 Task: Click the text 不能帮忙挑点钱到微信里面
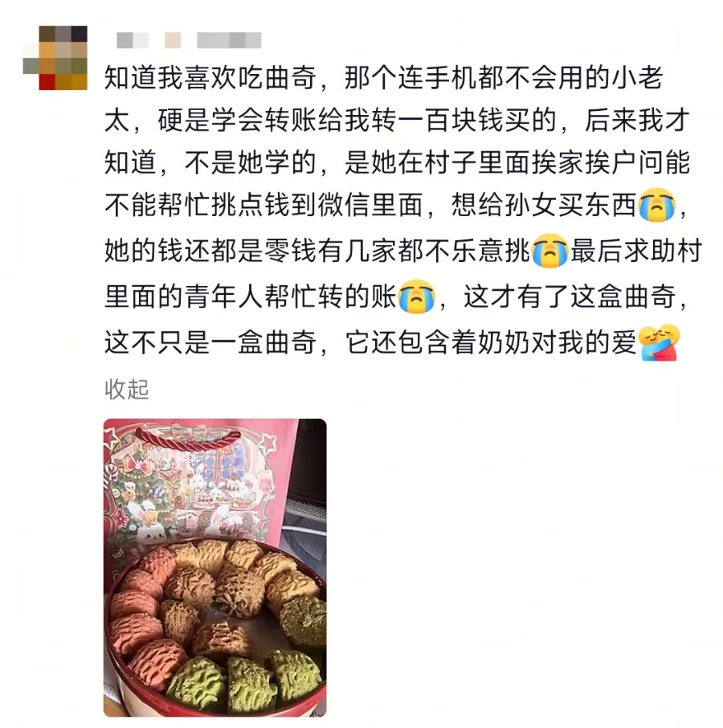coord(264,205)
